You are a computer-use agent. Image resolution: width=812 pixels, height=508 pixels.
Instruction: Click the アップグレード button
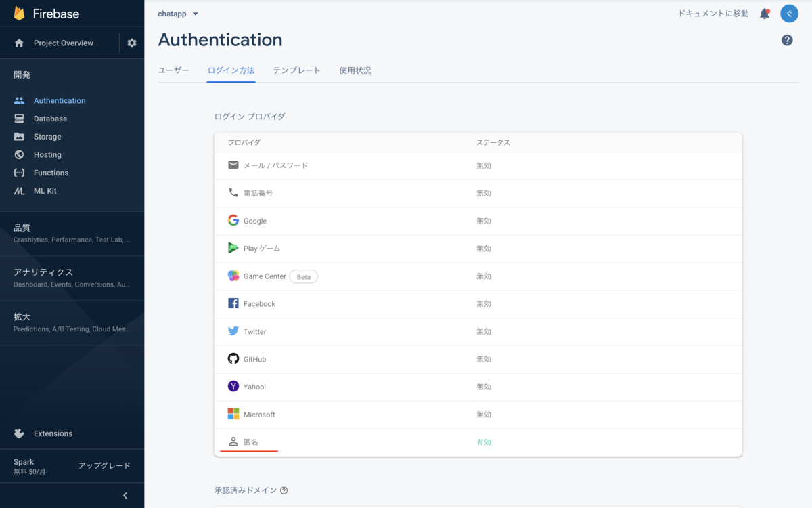click(x=104, y=466)
